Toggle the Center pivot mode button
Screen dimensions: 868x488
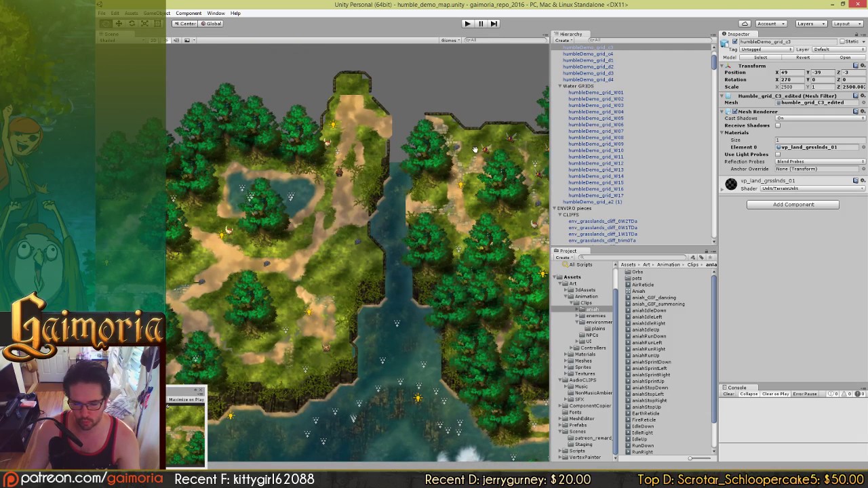tap(184, 24)
